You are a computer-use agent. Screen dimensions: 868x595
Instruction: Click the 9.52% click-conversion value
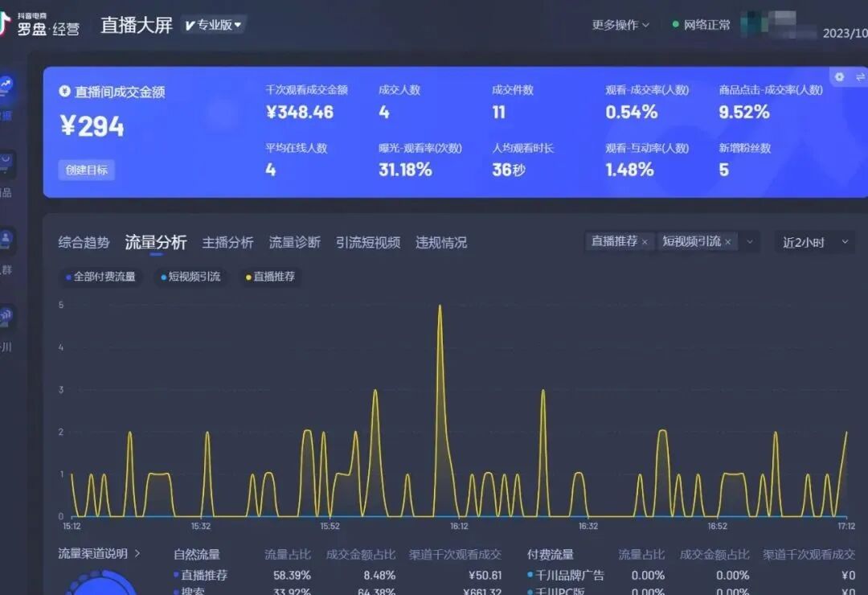coord(744,113)
